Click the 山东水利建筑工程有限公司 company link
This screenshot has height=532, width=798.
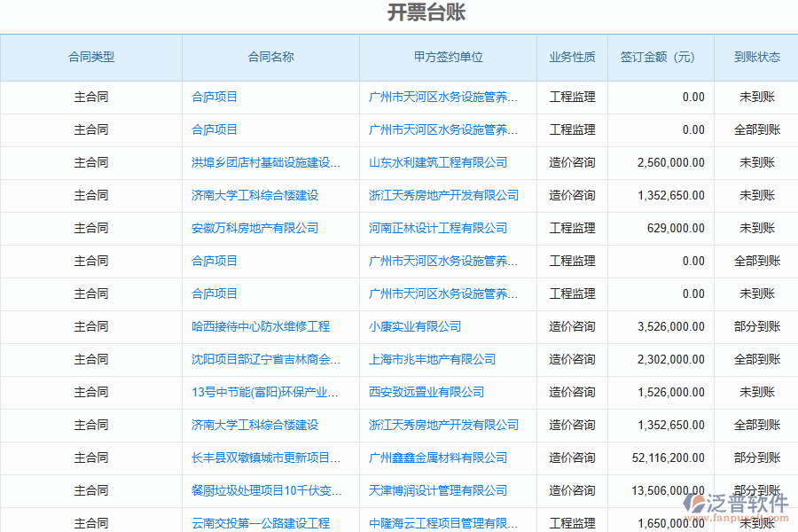(x=438, y=162)
